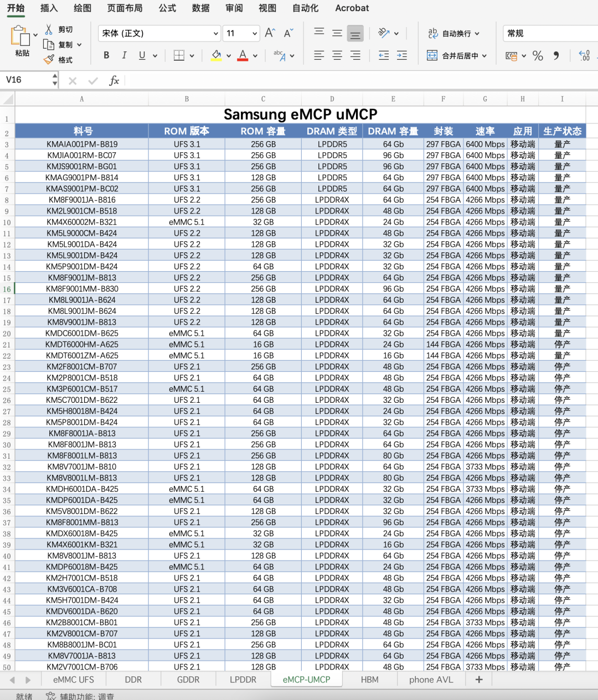Viewport: 598px width, 700px height.
Task: Switch to LPDDR sheet tab
Action: click(x=243, y=680)
